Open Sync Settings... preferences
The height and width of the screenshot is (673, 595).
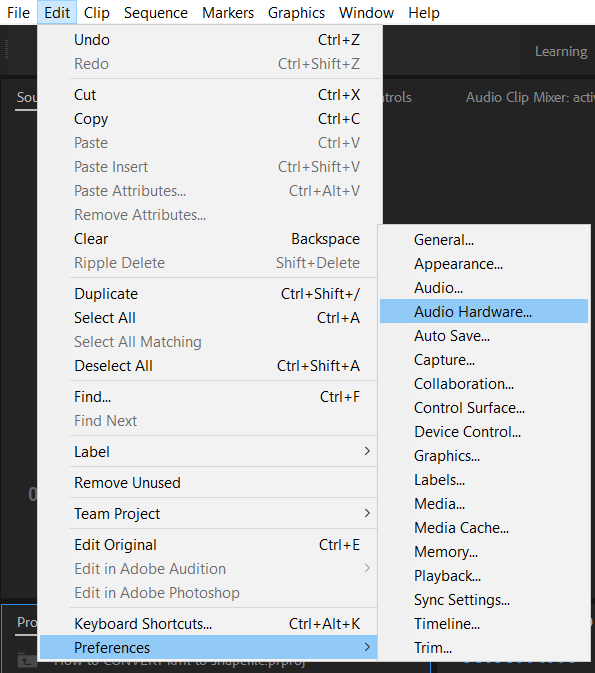[484, 600]
